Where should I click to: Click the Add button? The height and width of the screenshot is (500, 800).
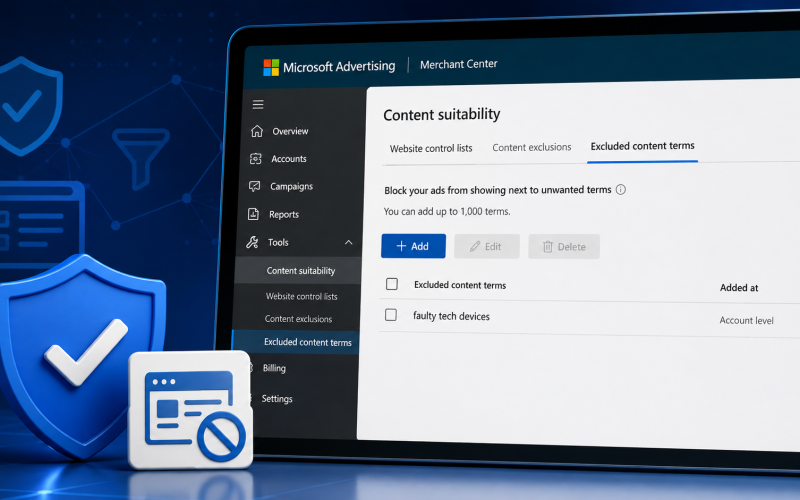tap(413, 246)
